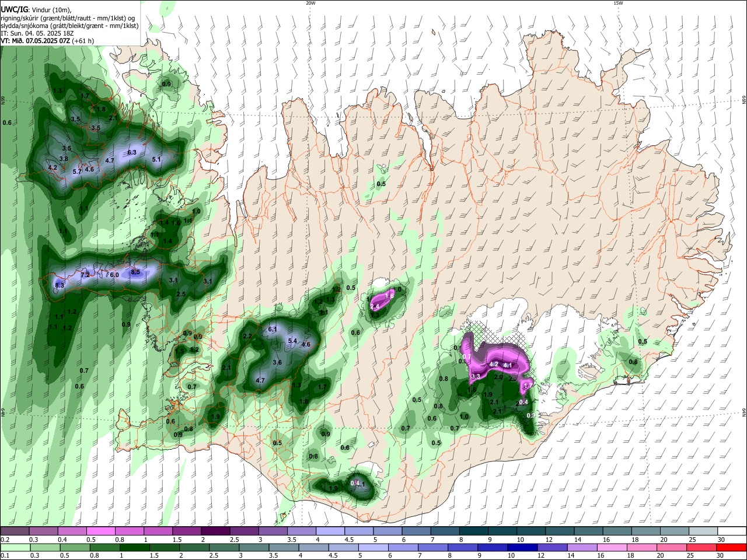
Task: Click the red-pink 25 swatch, bottom legend row
Action: pyautogui.click(x=702, y=547)
